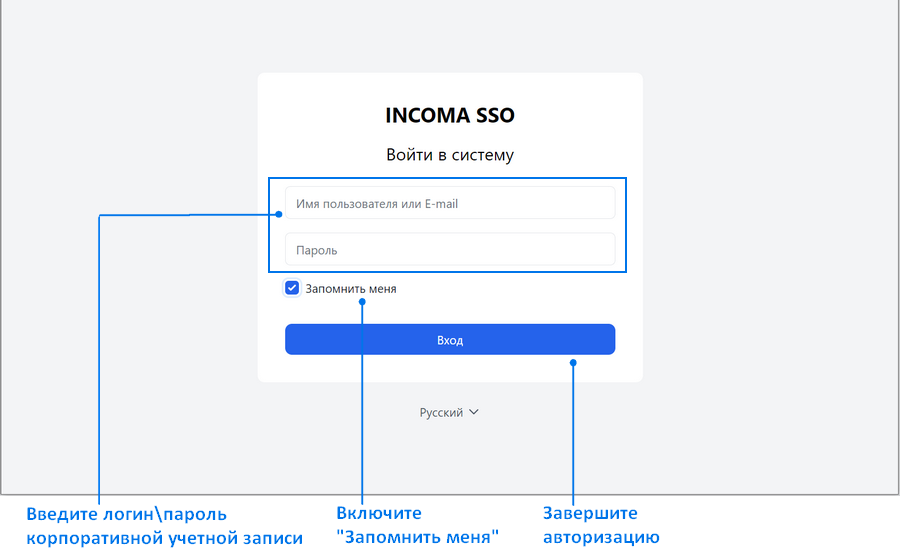Focus the Пароль input field
Screen dimensions: 900x556
pyautogui.click(x=450, y=249)
